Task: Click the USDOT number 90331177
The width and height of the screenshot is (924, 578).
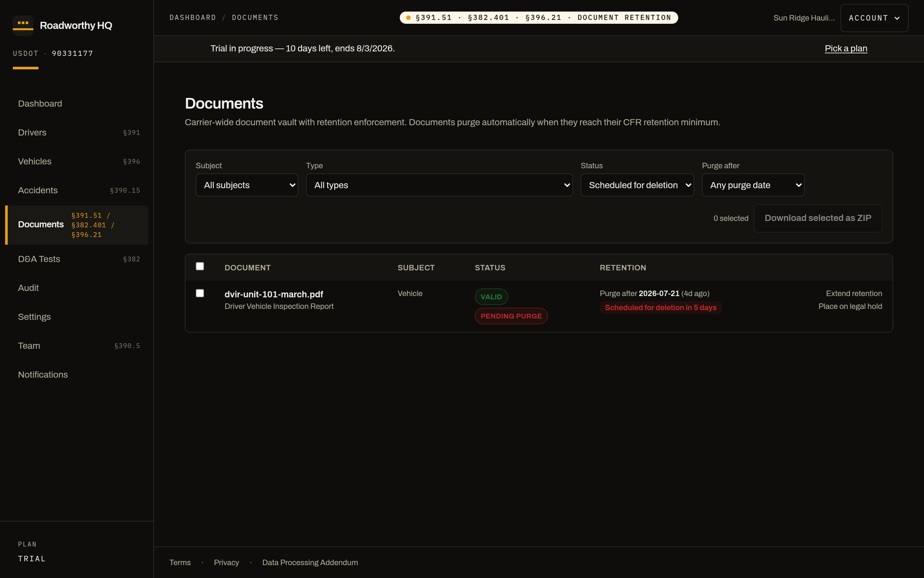Action: (73, 54)
